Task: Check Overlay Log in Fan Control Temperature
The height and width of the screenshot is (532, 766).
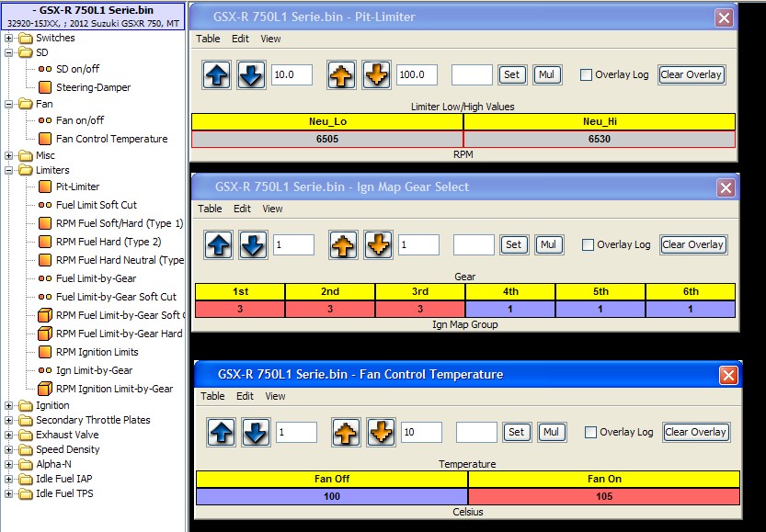Action: tap(590, 432)
